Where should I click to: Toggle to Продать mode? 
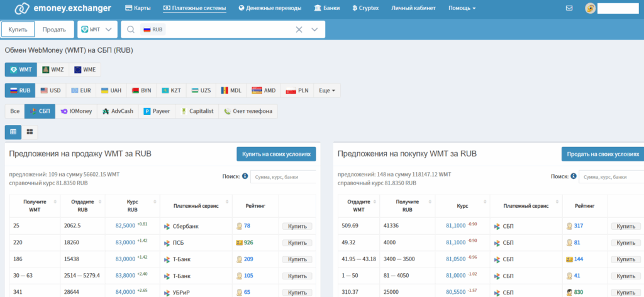tap(54, 30)
